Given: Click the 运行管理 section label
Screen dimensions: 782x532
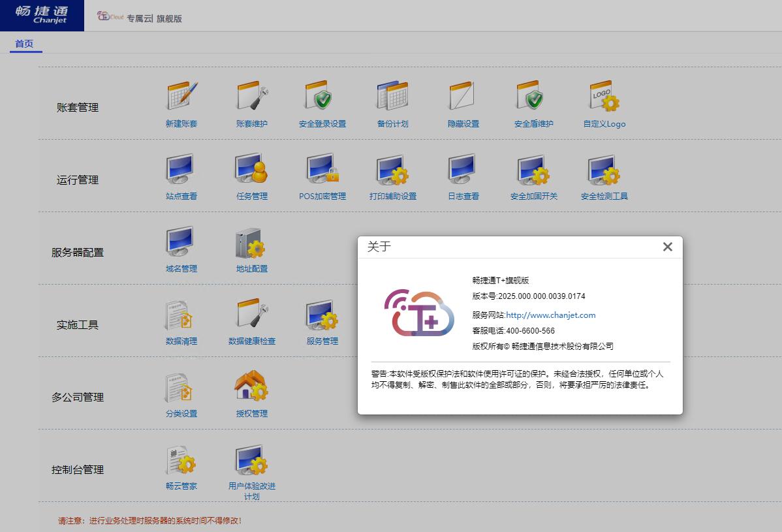Looking at the screenshot, I should pyautogui.click(x=78, y=180).
